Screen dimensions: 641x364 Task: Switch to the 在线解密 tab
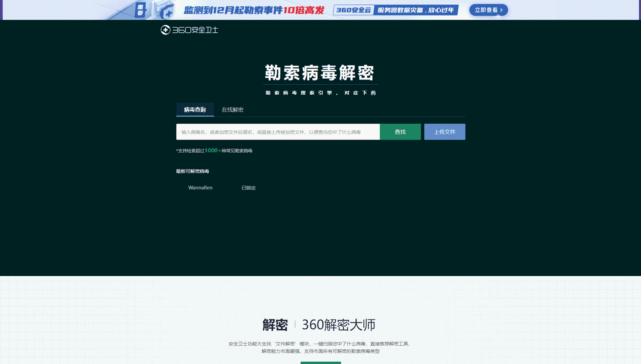click(x=233, y=110)
